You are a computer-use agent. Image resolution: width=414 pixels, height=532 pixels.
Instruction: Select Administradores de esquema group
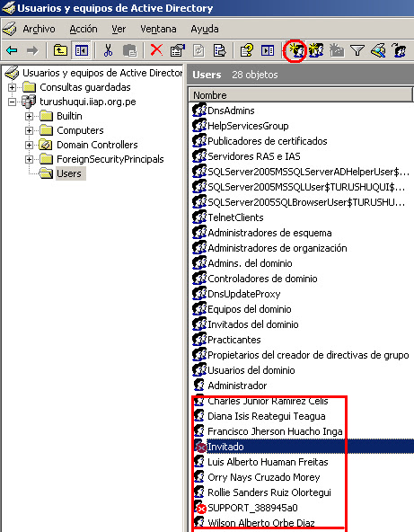coord(269,233)
